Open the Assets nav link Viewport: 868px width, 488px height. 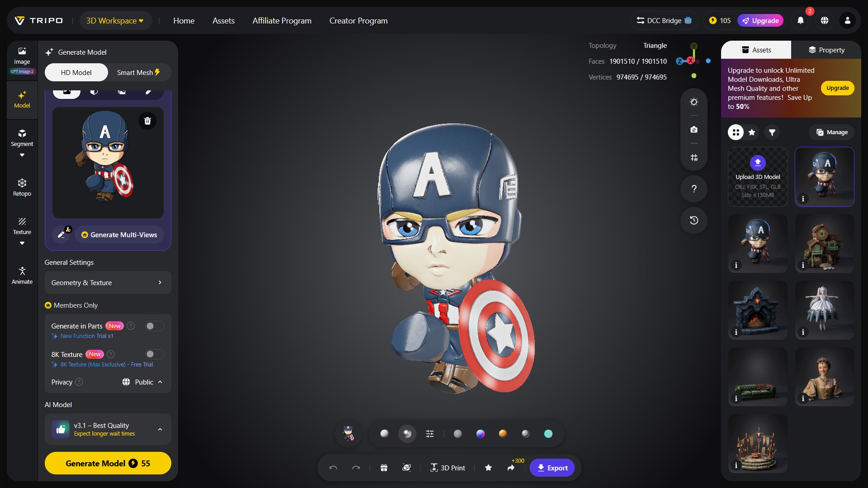coord(223,20)
